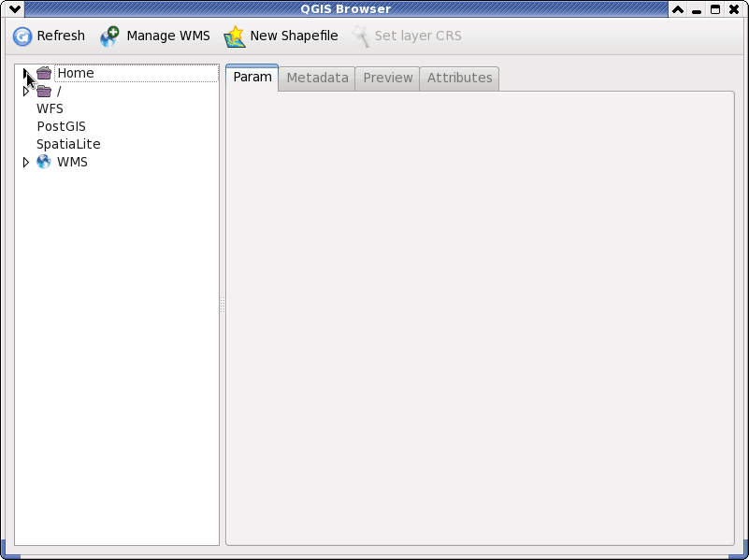Click the Refresh icon in toolbar
This screenshot has width=749, height=560.
(x=22, y=36)
